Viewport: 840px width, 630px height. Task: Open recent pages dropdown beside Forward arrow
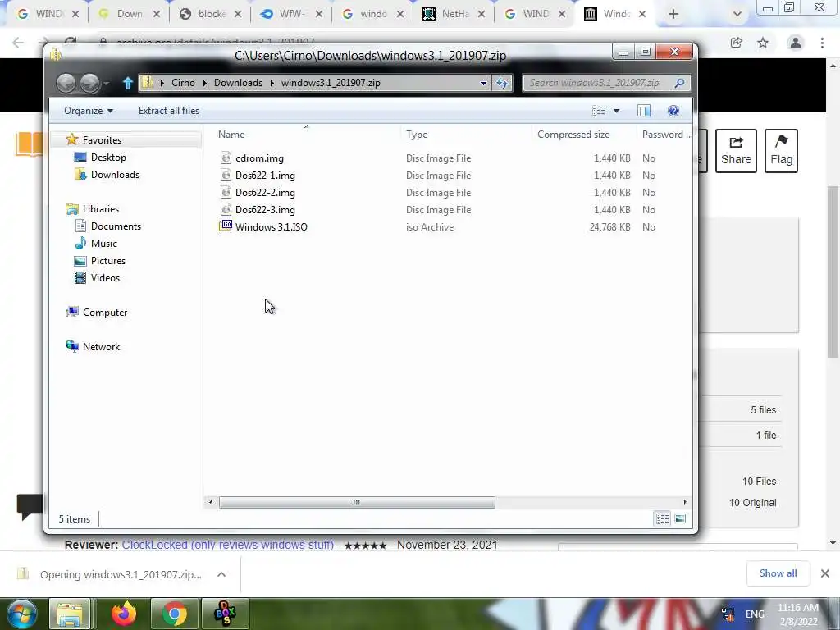click(x=107, y=83)
